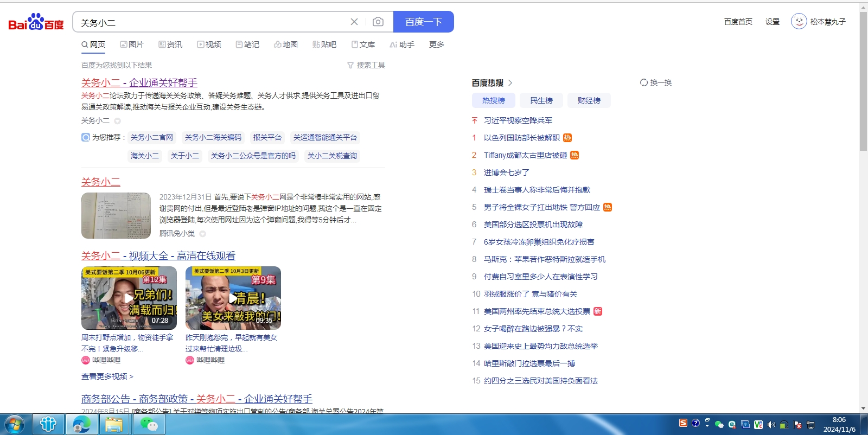Switch to the 文库 tab
This screenshot has height=435, width=868.
tap(363, 44)
